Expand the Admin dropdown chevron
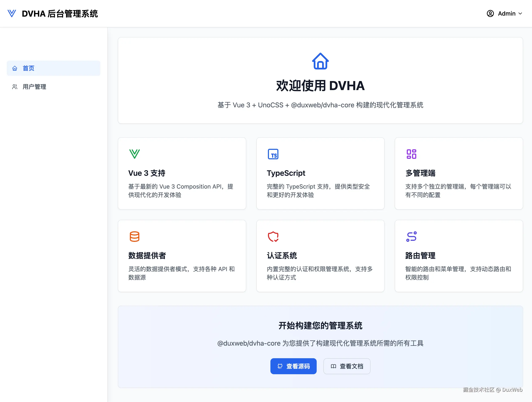This screenshot has height=402, width=532. coord(520,13)
